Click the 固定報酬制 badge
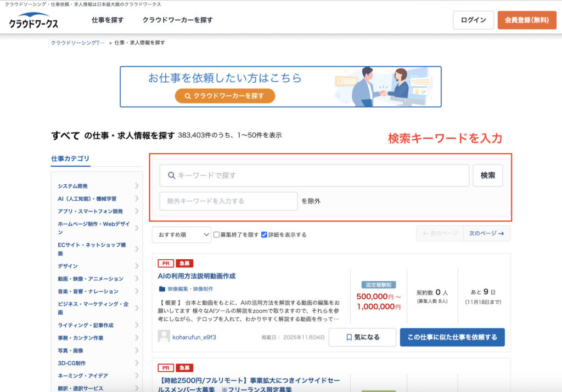This screenshot has width=562, height=392. pyautogui.click(x=379, y=285)
